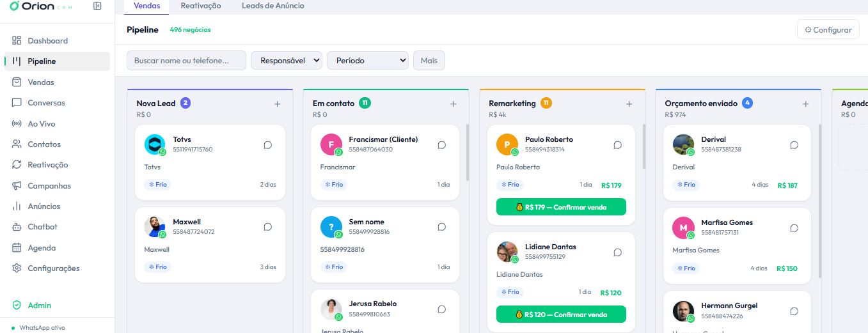
Task: Click the Configurar button
Action: click(x=828, y=29)
